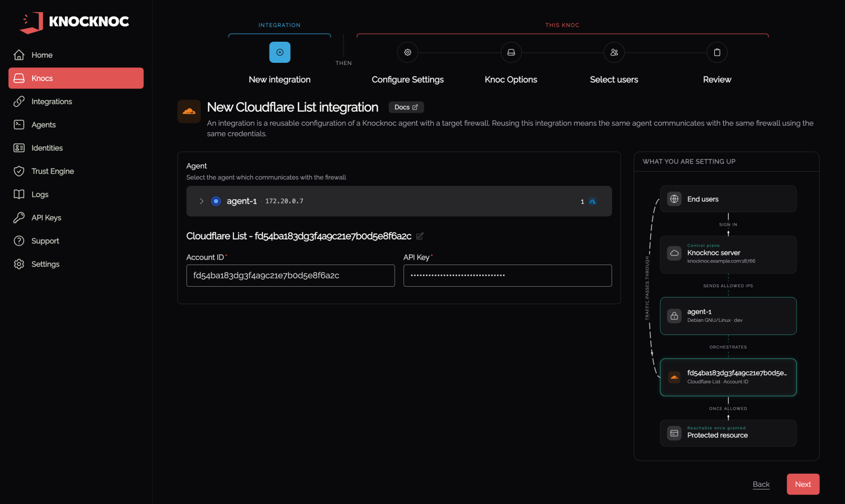845x504 pixels.
Task: Click the Logs book icon
Action: [19, 194]
